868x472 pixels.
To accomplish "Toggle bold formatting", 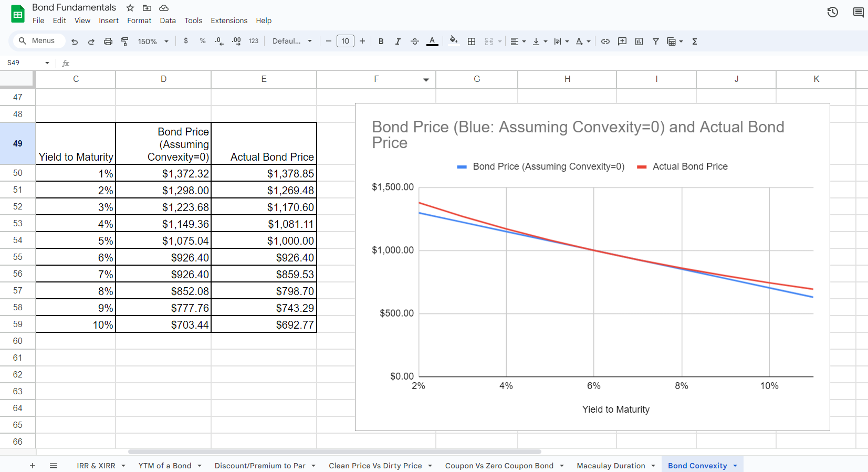I will tap(381, 41).
